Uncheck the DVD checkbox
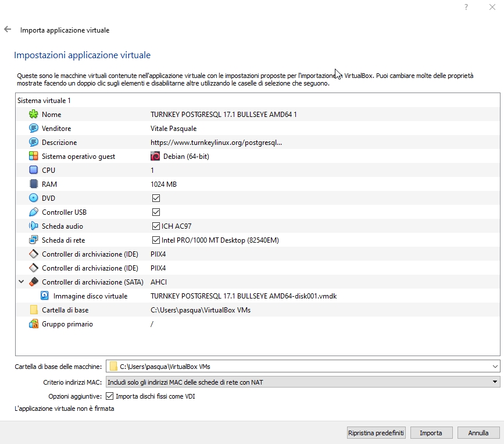Image resolution: width=504 pixels, height=444 pixels. tap(156, 198)
